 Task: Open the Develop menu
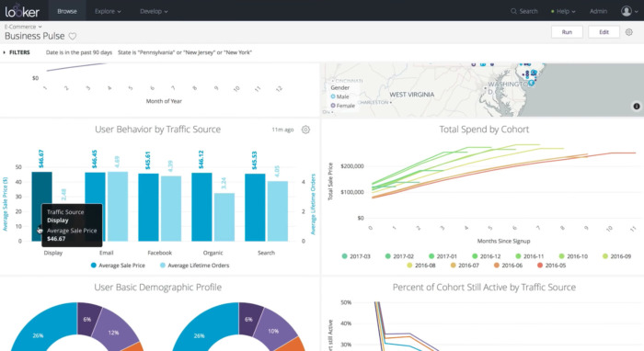coord(154,11)
